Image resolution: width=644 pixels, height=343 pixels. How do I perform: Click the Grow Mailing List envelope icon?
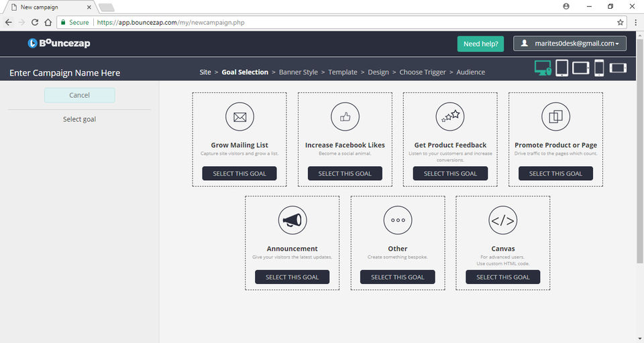point(240,117)
